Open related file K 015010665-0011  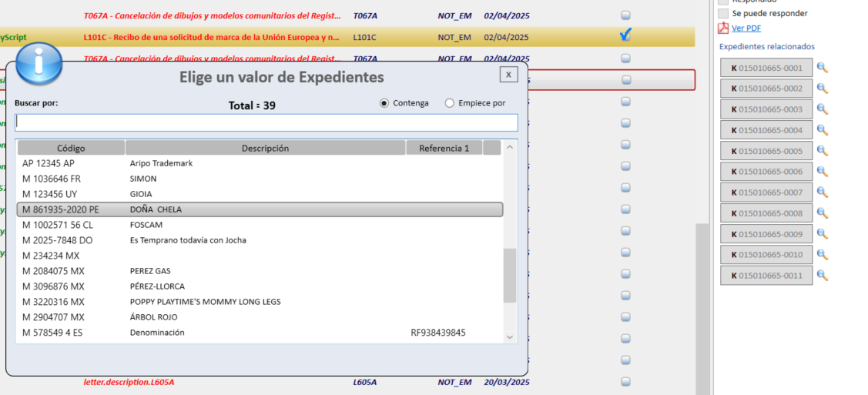(x=766, y=275)
